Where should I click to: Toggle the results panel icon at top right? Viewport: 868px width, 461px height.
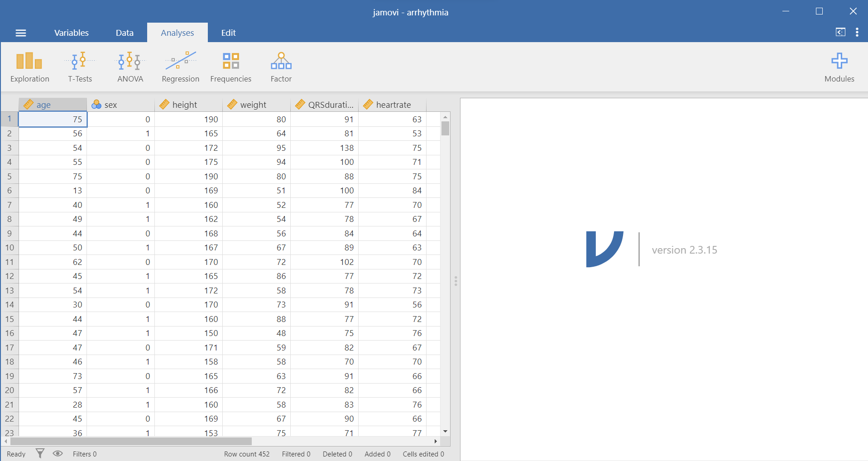840,32
